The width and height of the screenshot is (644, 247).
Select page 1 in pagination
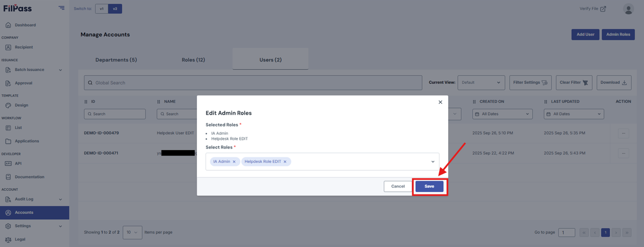tap(605, 233)
